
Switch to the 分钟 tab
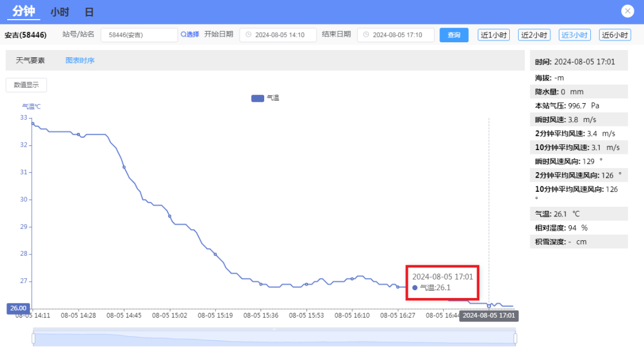[24, 12]
